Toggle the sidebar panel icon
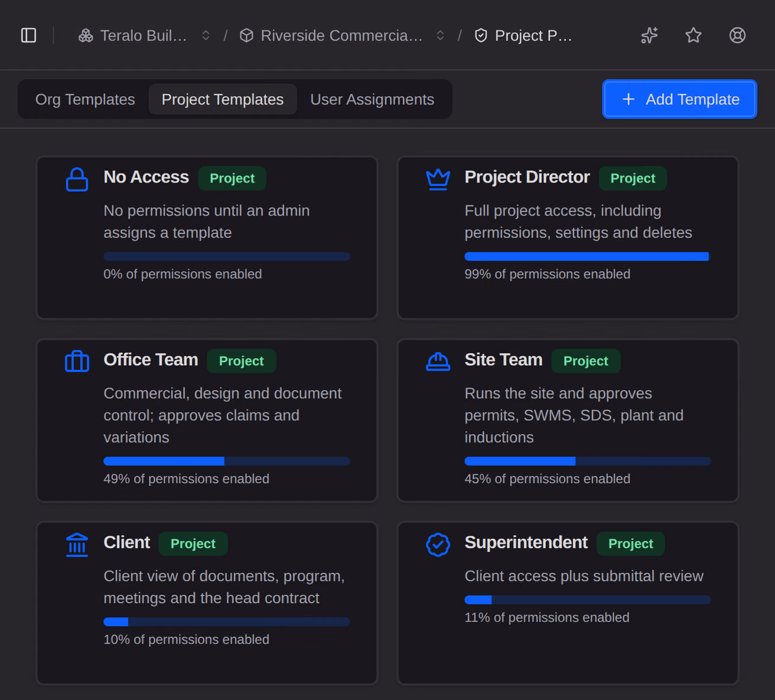This screenshot has height=700, width=775. [29, 35]
